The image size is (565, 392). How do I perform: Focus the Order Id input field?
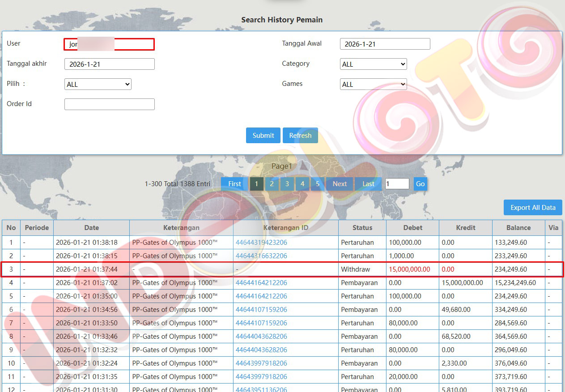[110, 104]
